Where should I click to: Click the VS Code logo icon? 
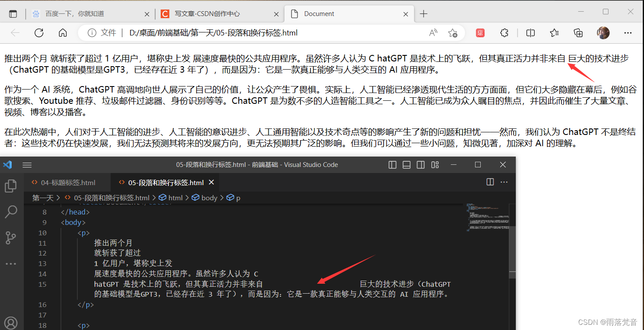click(7, 165)
